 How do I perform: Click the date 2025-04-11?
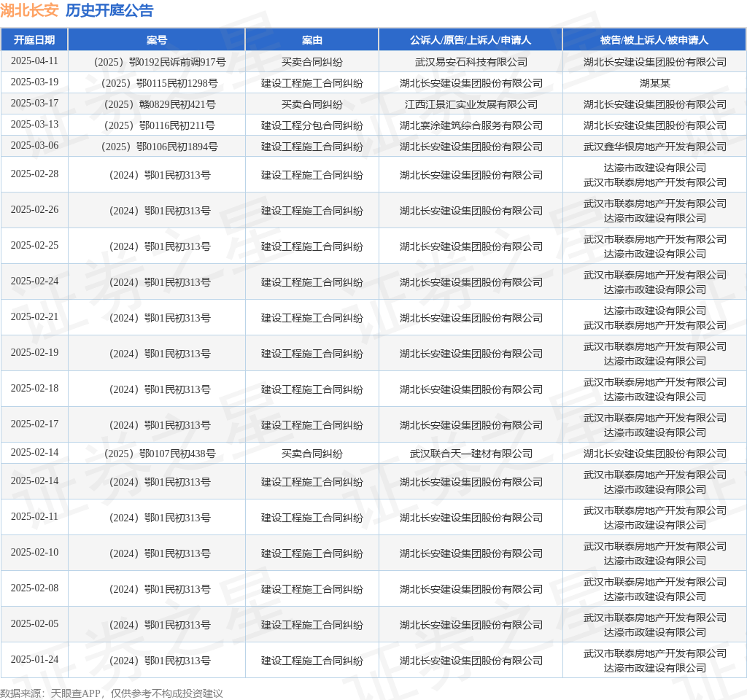coord(34,61)
